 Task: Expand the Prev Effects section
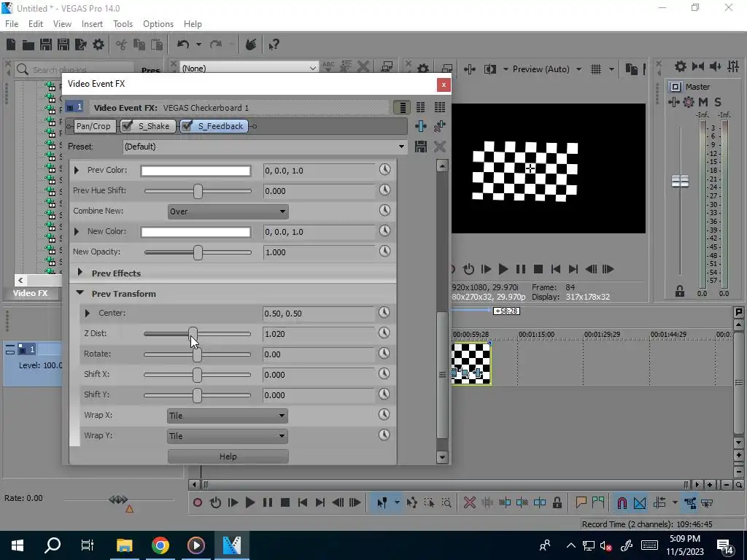[x=80, y=273]
